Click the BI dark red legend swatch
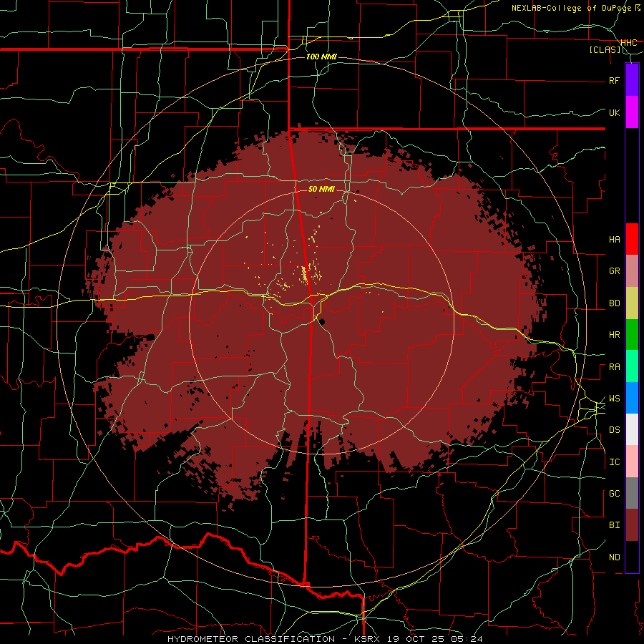Screen dimensions: 644x644 coord(632,525)
